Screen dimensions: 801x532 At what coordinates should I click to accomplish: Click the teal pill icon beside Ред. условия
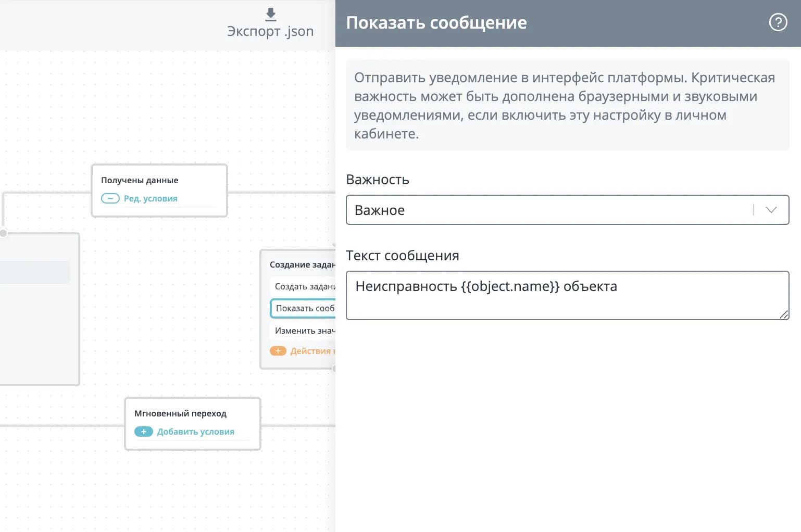(x=110, y=198)
